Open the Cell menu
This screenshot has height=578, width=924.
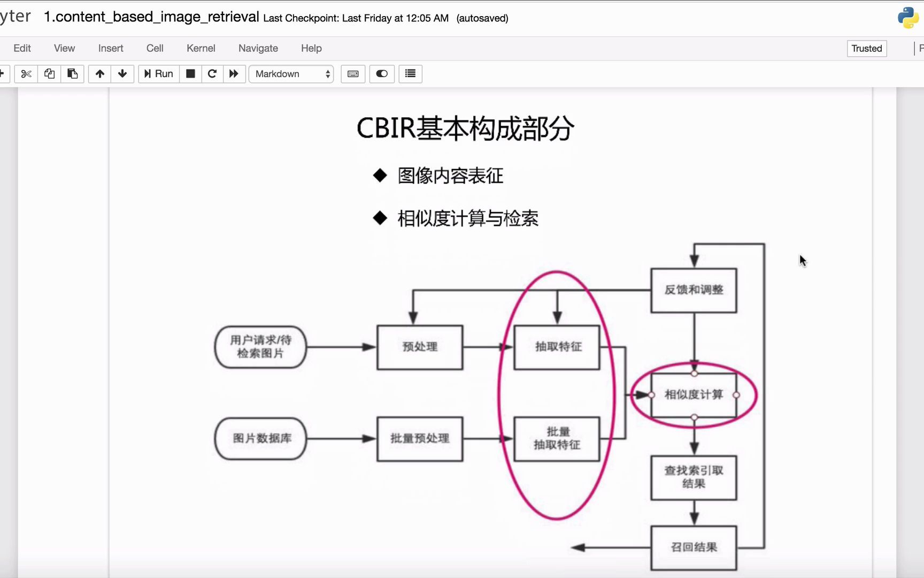(x=155, y=48)
